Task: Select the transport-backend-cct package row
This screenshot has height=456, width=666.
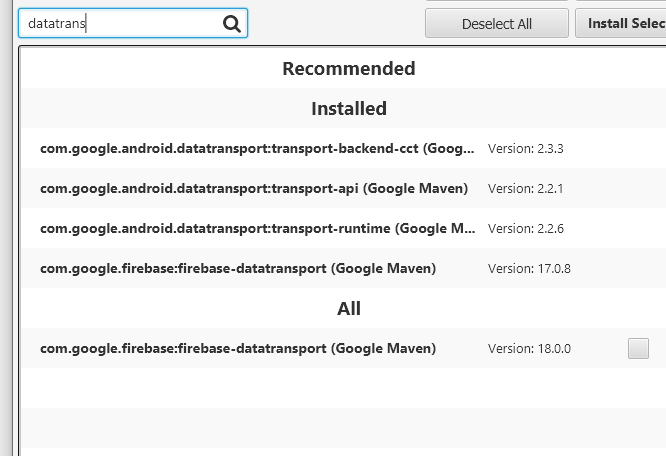Action: [257, 148]
